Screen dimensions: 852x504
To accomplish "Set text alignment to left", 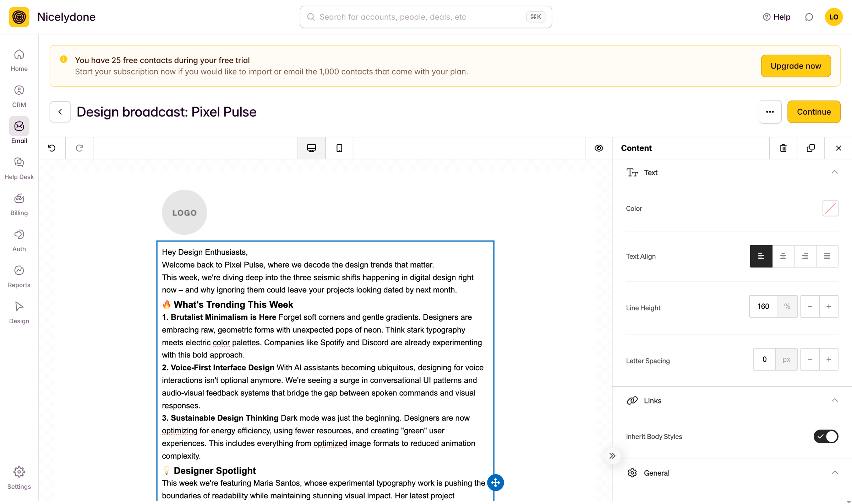I will (x=761, y=256).
